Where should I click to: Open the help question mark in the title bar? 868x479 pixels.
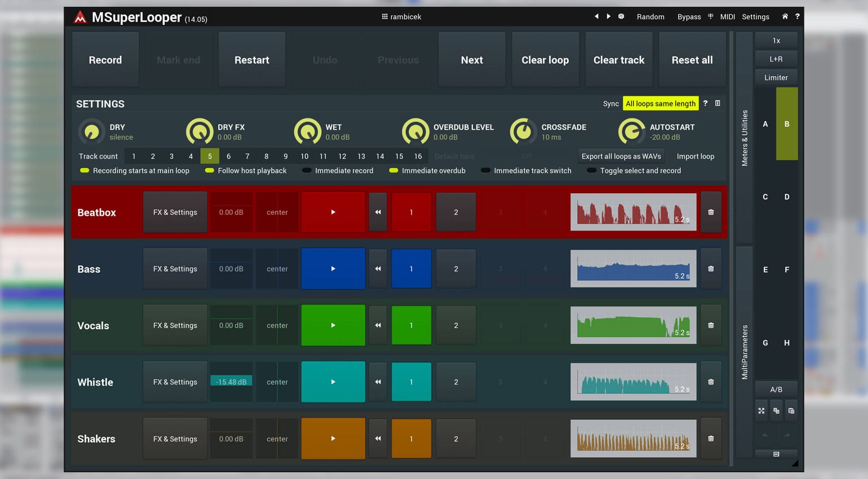point(797,16)
